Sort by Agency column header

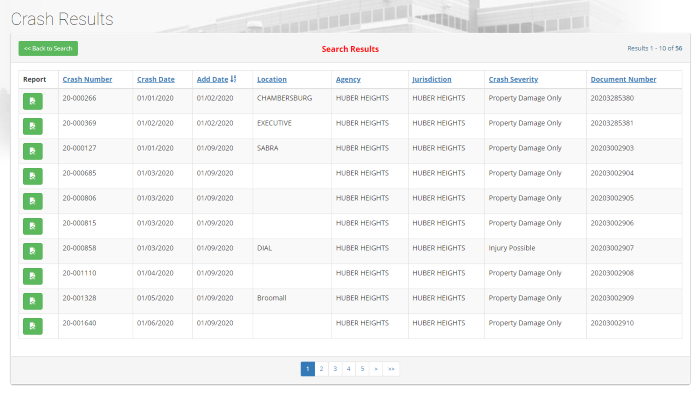tap(348, 79)
